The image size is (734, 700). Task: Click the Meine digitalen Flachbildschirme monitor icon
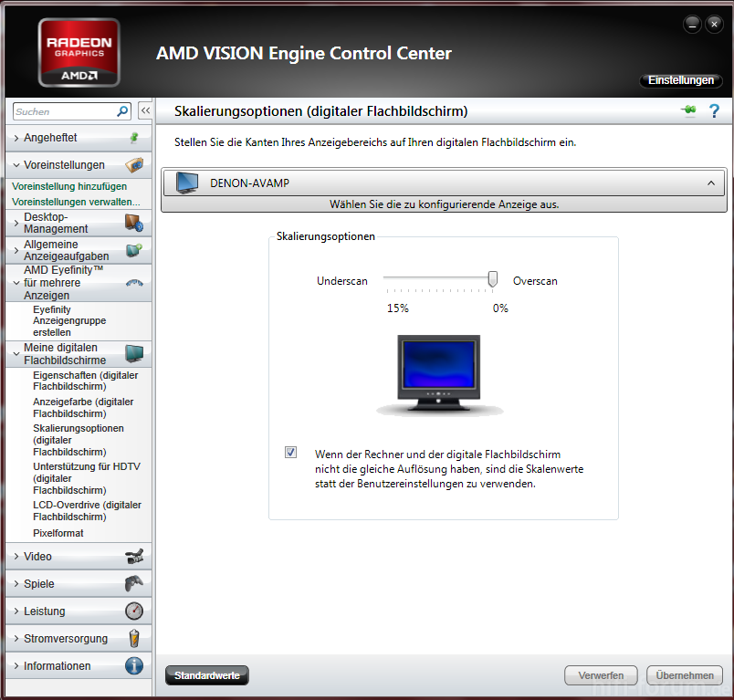click(x=134, y=354)
